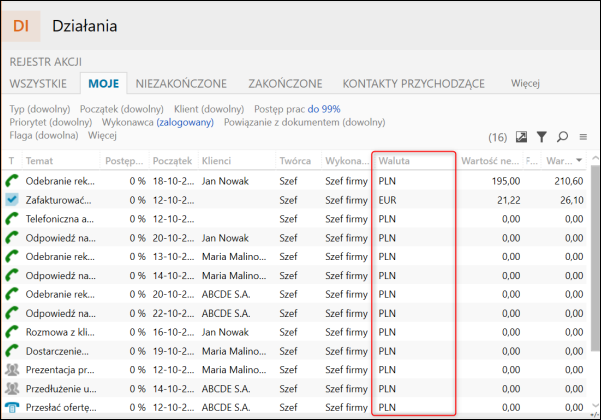
Task: Open the export to window icon
Action: [521, 137]
